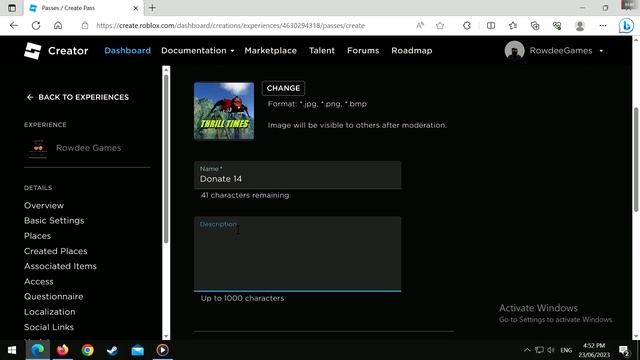Open Firefox from the taskbar
The height and width of the screenshot is (360, 640).
coord(62,350)
